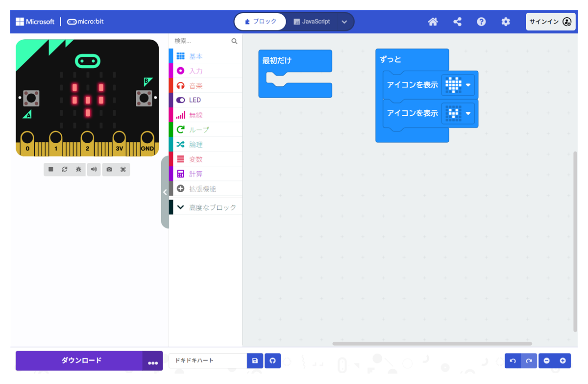
Task: Select first アイコンを表示 block label
Action: [413, 85]
